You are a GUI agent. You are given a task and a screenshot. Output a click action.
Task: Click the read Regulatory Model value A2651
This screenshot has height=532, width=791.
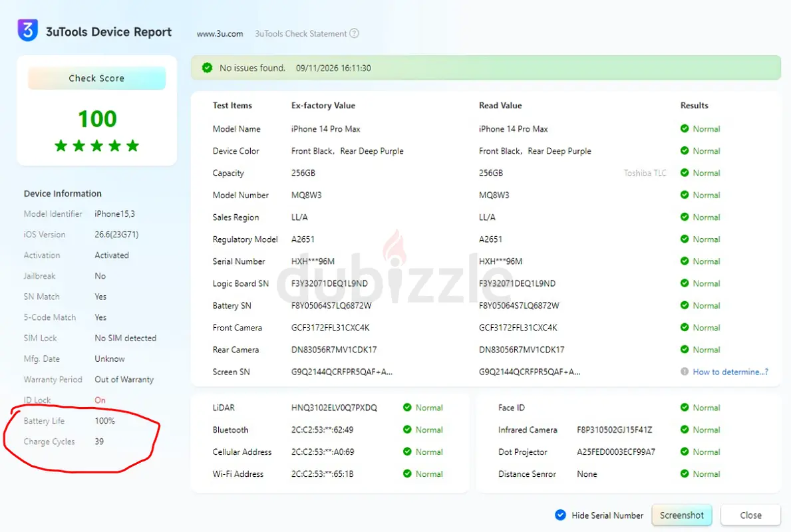(x=490, y=239)
